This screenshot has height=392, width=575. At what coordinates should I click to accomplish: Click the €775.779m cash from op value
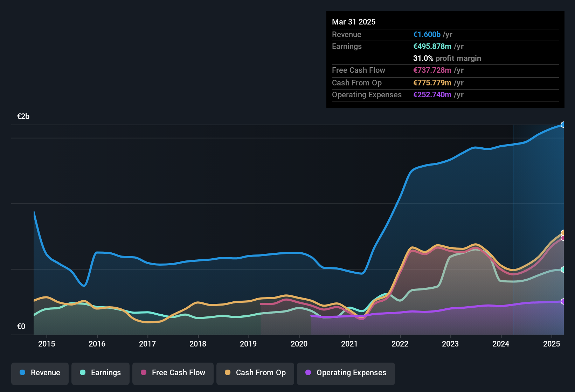tap(432, 83)
